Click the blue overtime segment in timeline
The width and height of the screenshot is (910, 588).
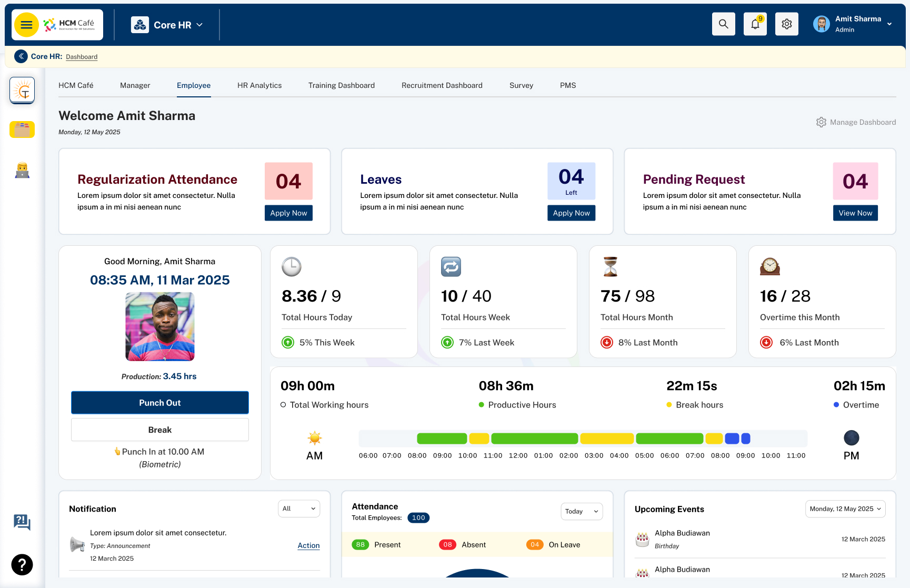pos(732,438)
